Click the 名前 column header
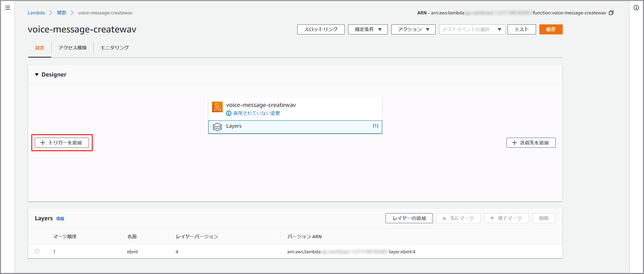This screenshot has width=644, height=274. coord(132,237)
